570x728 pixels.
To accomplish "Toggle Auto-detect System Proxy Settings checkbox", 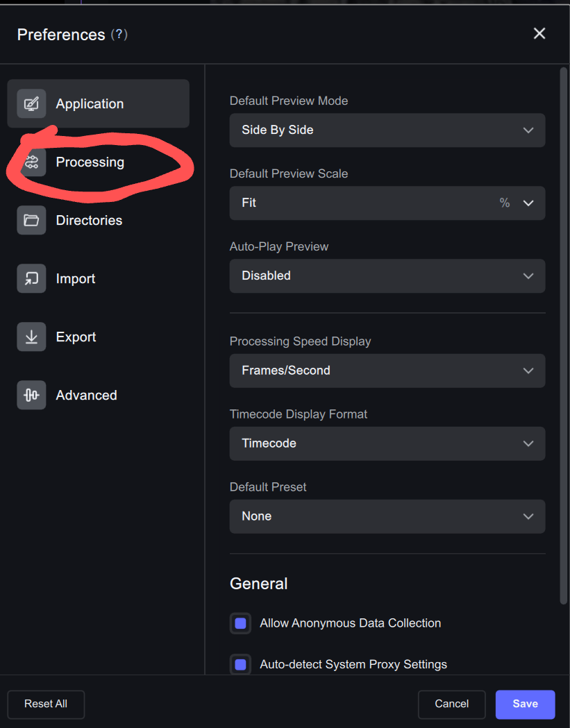I will (240, 665).
